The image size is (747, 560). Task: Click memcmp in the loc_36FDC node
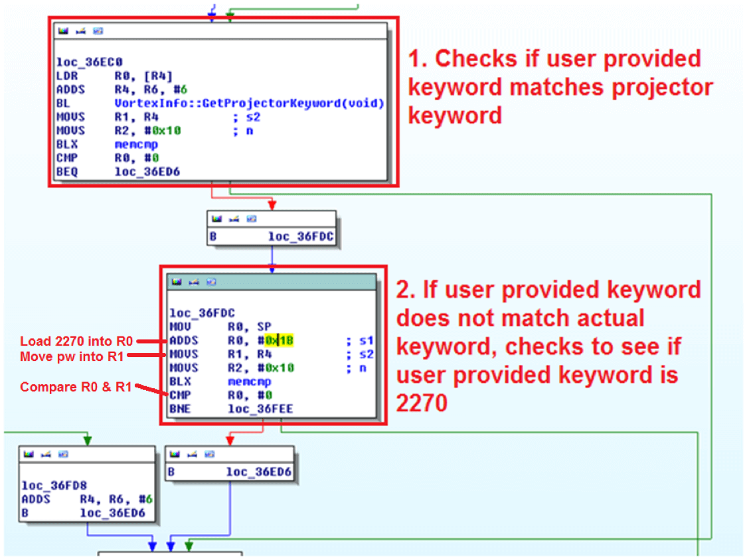[x=250, y=382]
